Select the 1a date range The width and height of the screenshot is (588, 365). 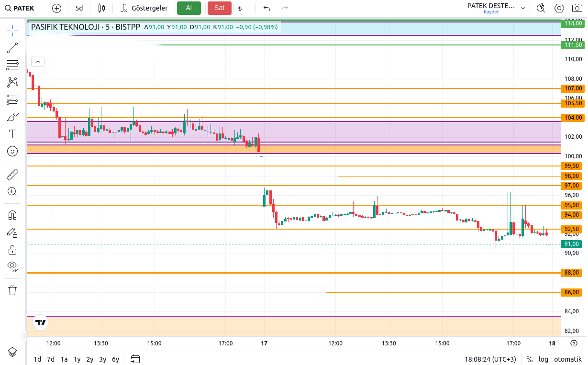tap(64, 359)
